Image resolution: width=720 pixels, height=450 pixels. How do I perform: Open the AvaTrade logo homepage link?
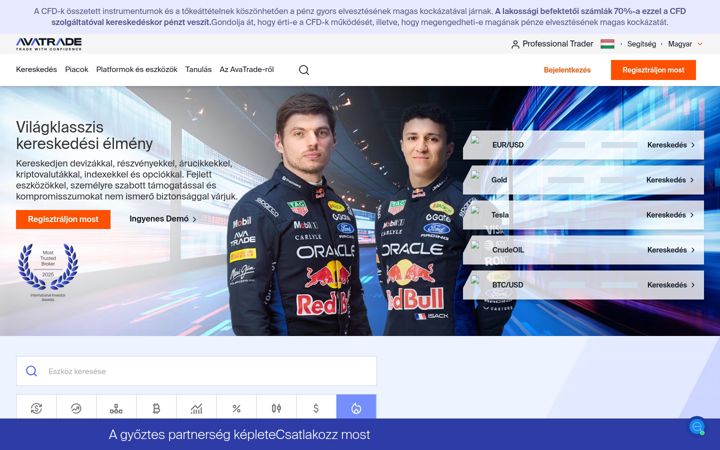tap(49, 44)
